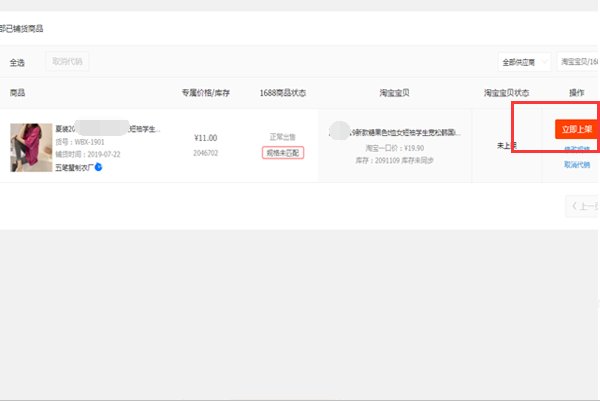This screenshot has height=401, width=600.
Task: Click the red 规格未匹配 tag
Action: [x=283, y=153]
